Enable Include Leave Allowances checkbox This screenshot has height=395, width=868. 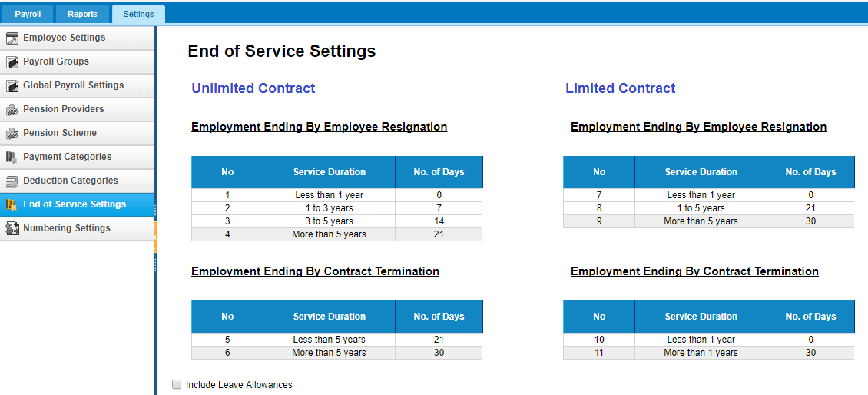(x=177, y=384)
